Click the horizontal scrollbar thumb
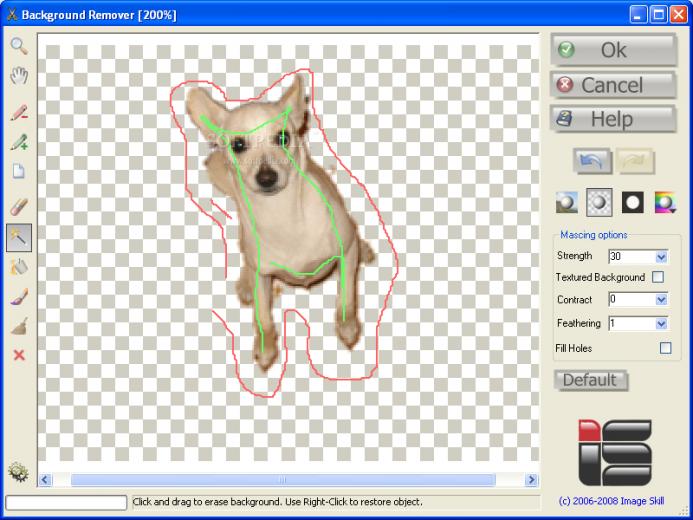This screenshot has width=693, height=520. pos(283,480)
